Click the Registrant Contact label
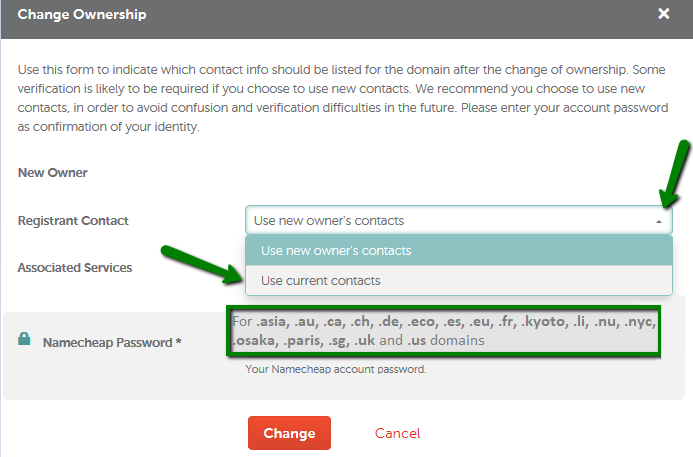The height and width of the screenshot is (457, 693). tap(73, 221)
